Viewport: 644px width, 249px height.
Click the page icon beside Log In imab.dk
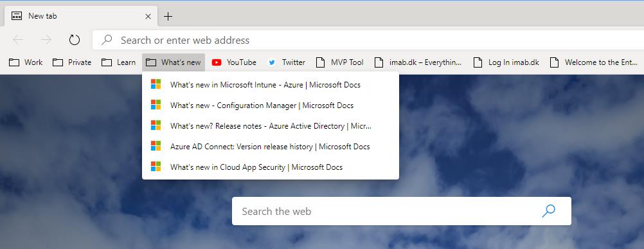tap(478, 62)
